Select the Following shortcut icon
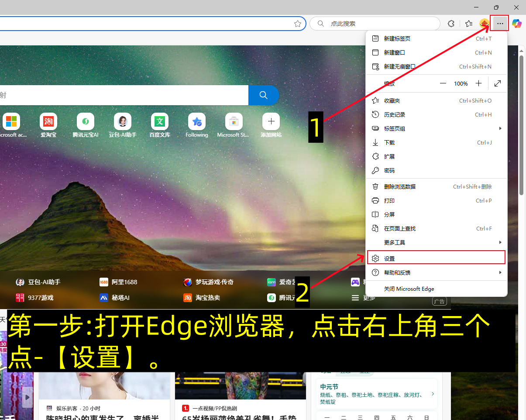Screen dimensions: 526x420 click(196, 122)
